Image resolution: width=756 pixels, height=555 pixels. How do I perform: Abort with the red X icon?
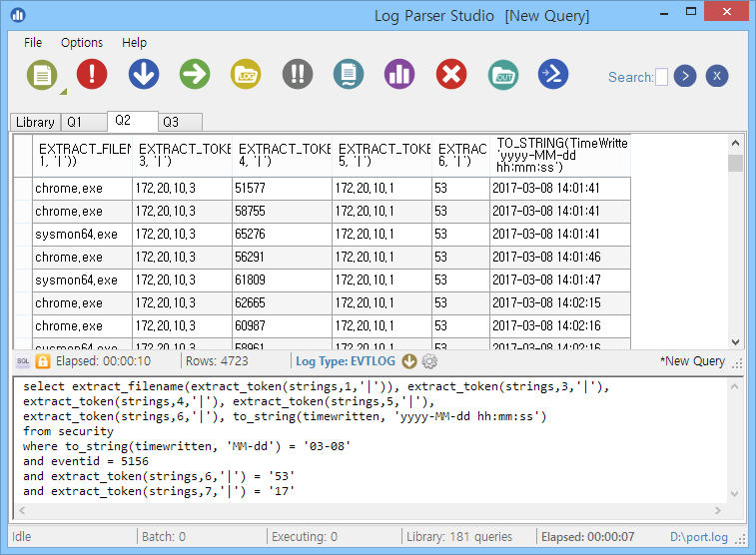[x=451, y=74]
